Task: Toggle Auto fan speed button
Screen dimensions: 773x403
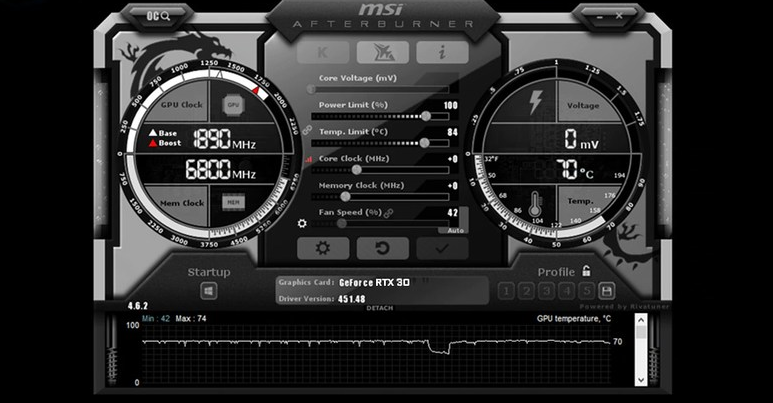Action: click(x=456, y=230)
